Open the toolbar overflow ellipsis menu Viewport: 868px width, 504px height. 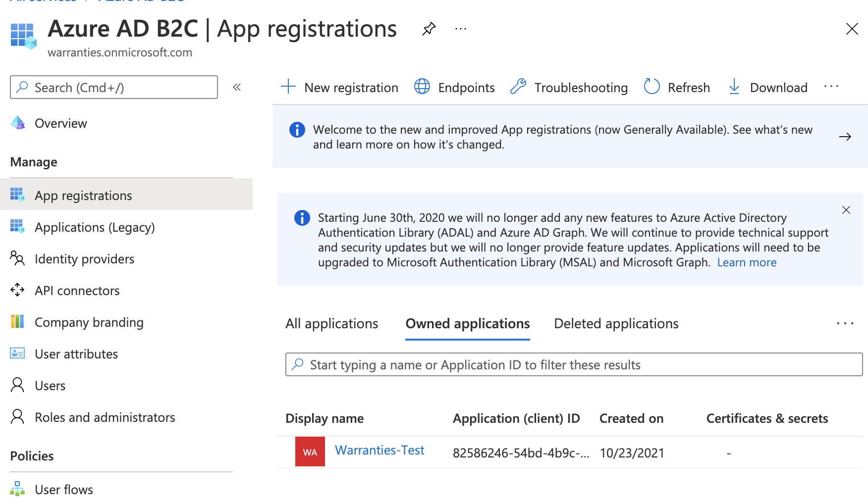pyautogui.click(x=831, y=87)
